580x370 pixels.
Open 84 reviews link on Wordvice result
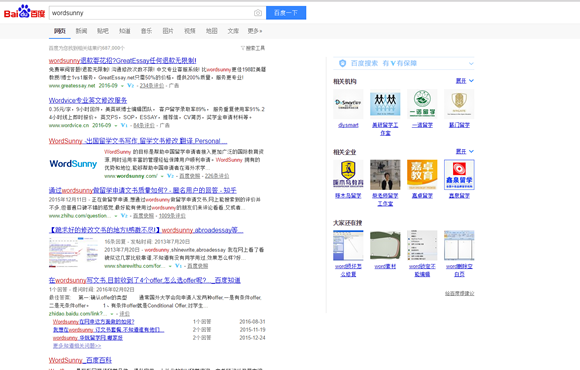click(144, 125)
